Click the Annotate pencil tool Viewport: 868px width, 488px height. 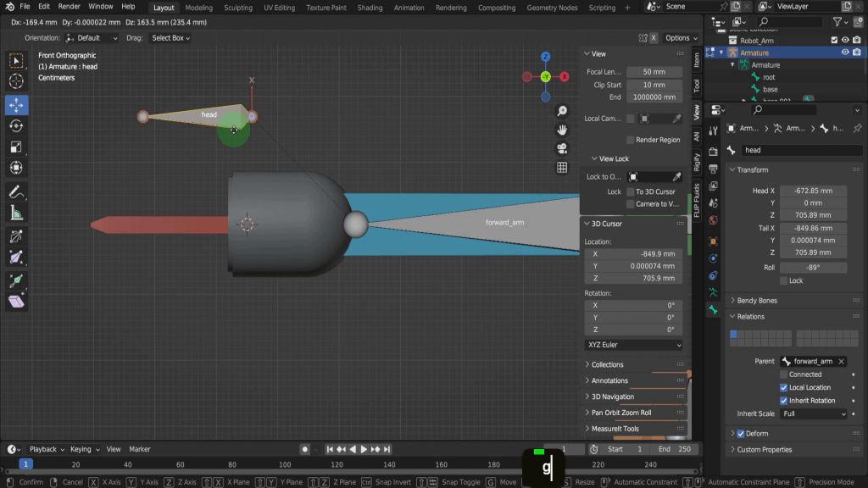coord(16,192)
